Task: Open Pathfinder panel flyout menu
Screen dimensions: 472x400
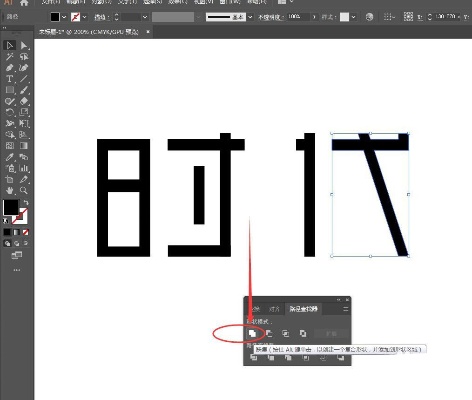Action: (x=346, y=309)
